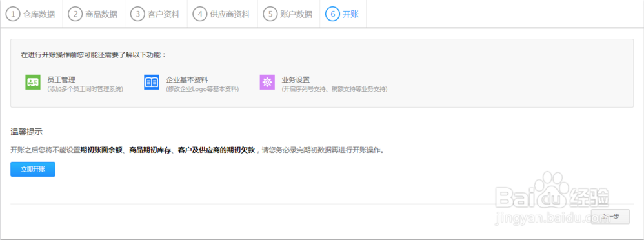
Task: Click the text 添加多个员工同时管理系统
Action: coord(85,89)
